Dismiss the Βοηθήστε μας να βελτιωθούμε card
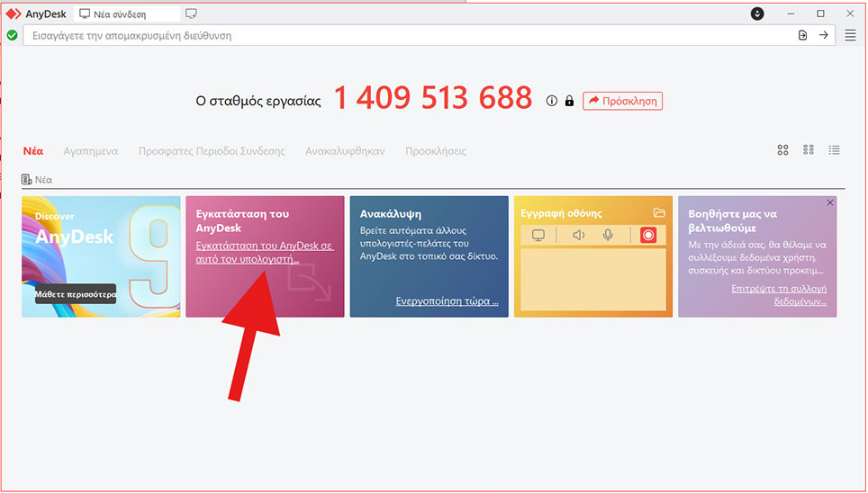The width and height of the screenshot is (868, 493). 829,203
